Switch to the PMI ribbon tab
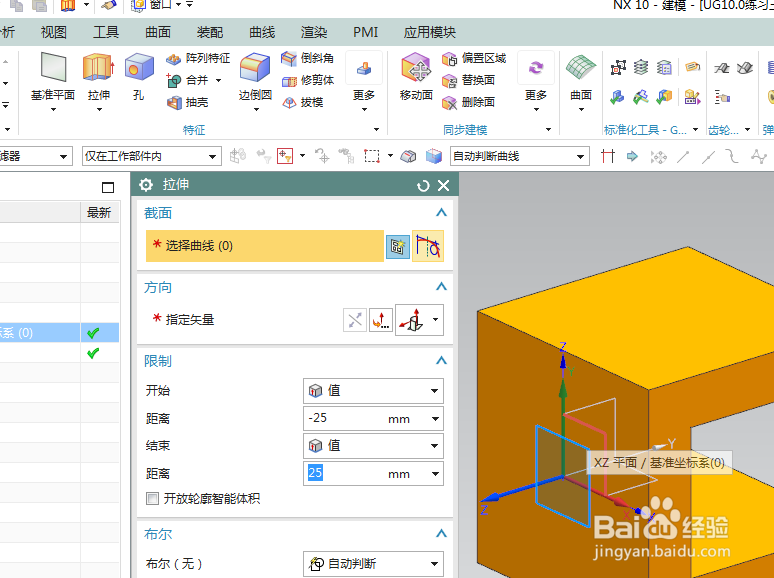Screen dimensions: 774x578 365,33
